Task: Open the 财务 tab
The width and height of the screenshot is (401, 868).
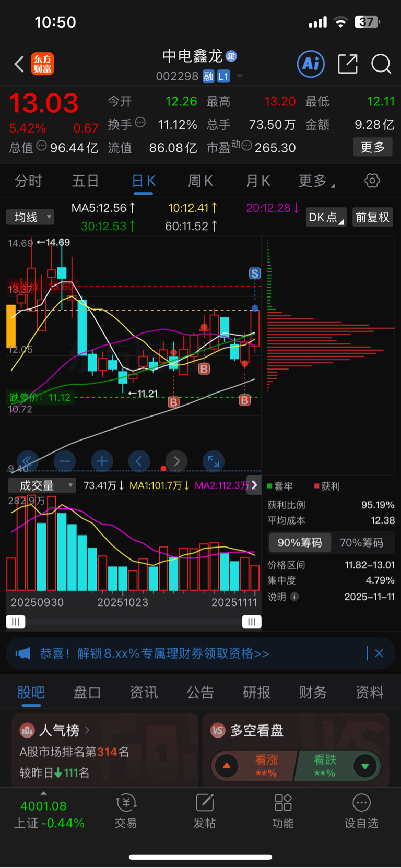Action: click(313, 692)
